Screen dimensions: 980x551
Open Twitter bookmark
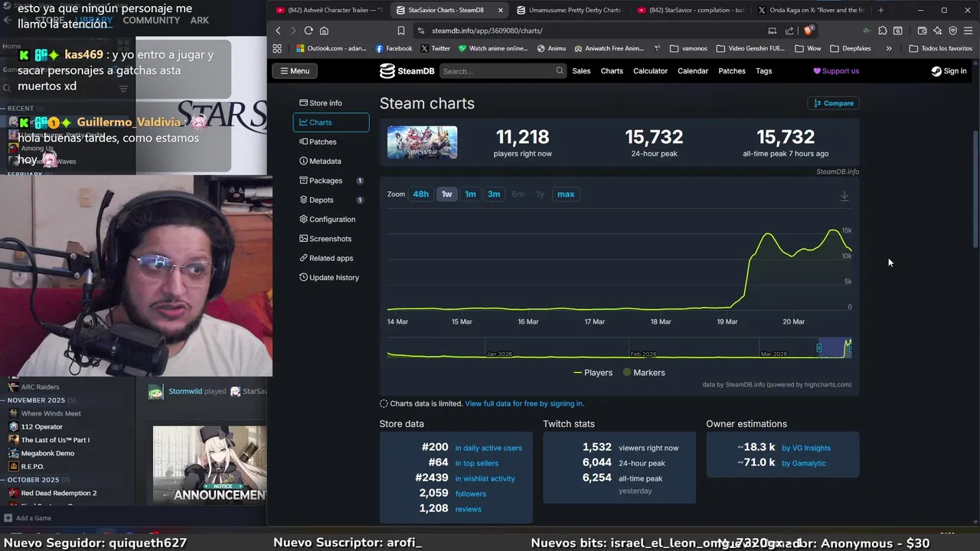[x=435, y=48]
